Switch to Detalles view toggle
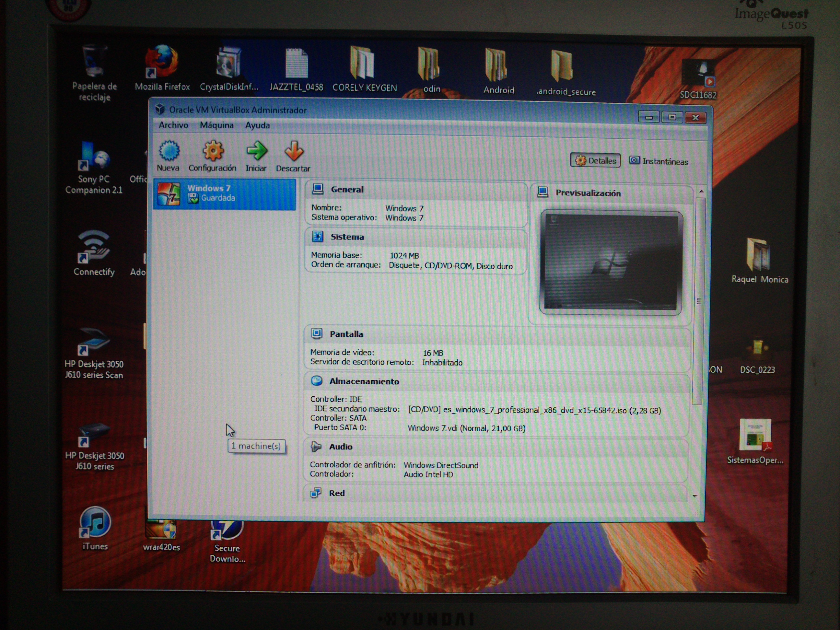This screenshot has width=840, height=630. click(x=595, y=161)
